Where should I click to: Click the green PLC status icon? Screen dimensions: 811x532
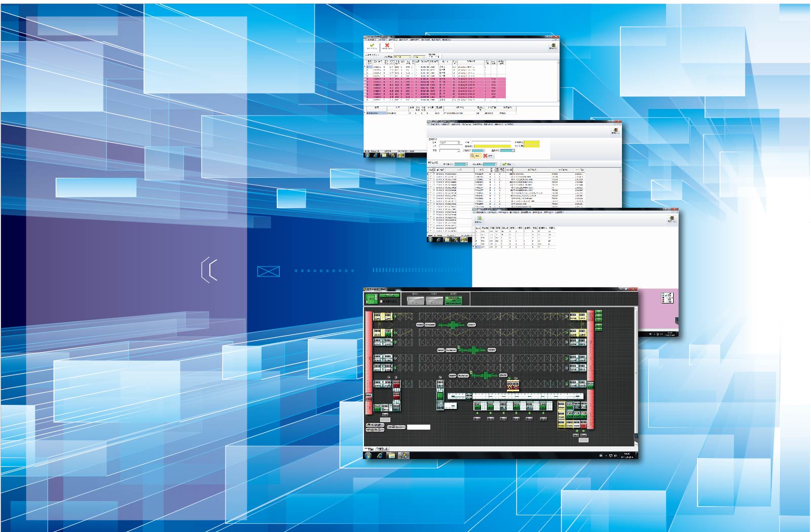pos(371,299)
